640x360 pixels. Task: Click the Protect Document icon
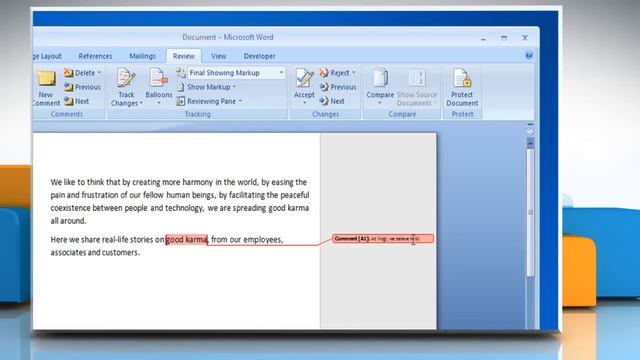coord(462,78)
